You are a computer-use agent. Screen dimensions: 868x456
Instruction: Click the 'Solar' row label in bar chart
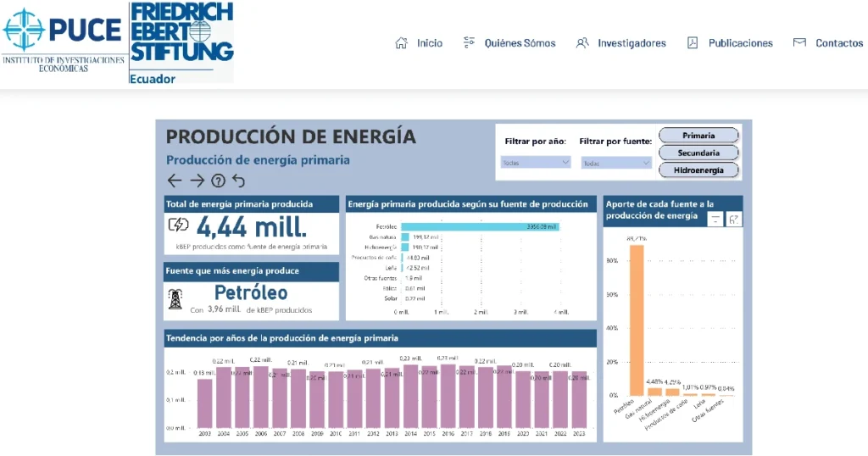tap(391, 298)
